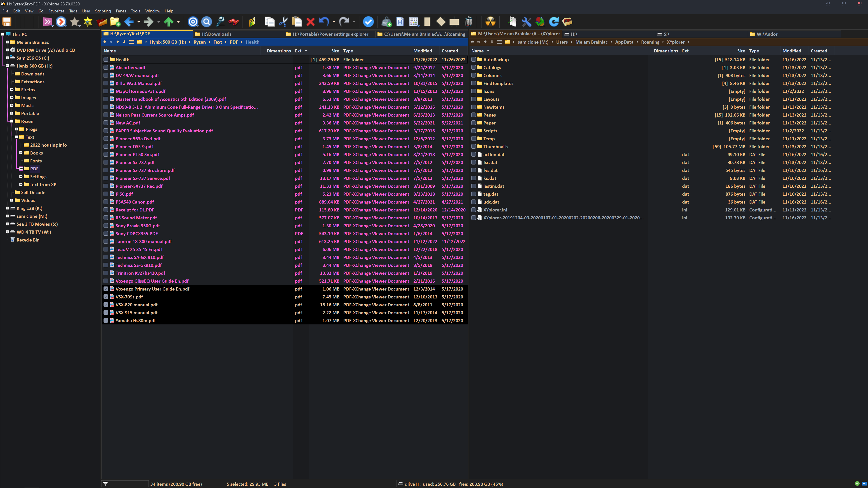The width and height of the screenshot is (868, 488).
Task: Open the Scripting menu
Action: pos(103,11)
